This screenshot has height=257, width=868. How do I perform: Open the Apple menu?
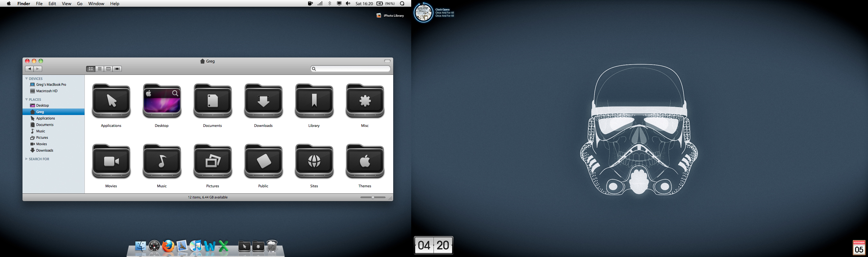pos(9,3)
